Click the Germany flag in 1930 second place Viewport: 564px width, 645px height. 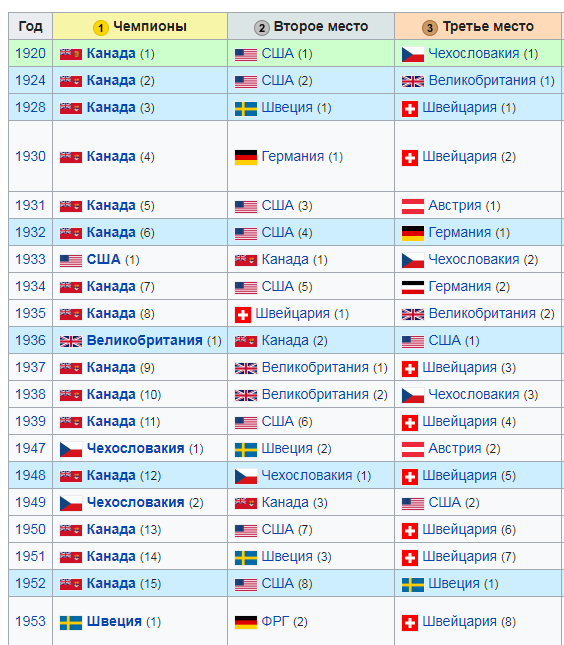[x=246, y=157]
